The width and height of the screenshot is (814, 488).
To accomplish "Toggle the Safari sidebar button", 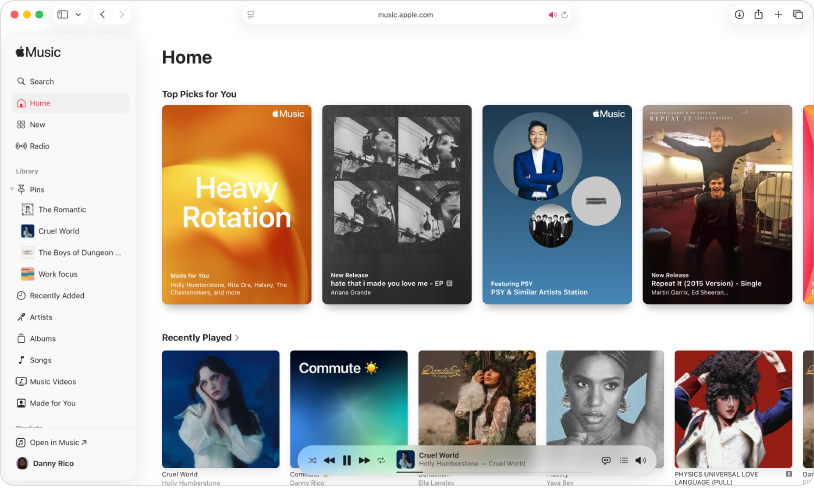I will (62, 15).
